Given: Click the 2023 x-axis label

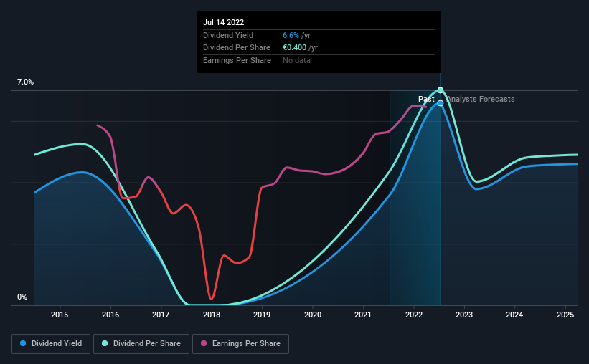Looking at the screenshot, I should pyautogui.click(x=464, y=315).
